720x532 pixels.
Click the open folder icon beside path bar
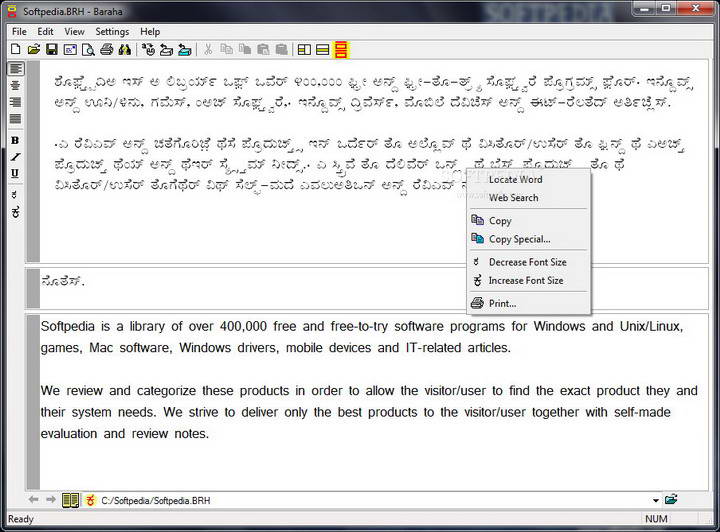pyautogui.click(x=671, y=500)
